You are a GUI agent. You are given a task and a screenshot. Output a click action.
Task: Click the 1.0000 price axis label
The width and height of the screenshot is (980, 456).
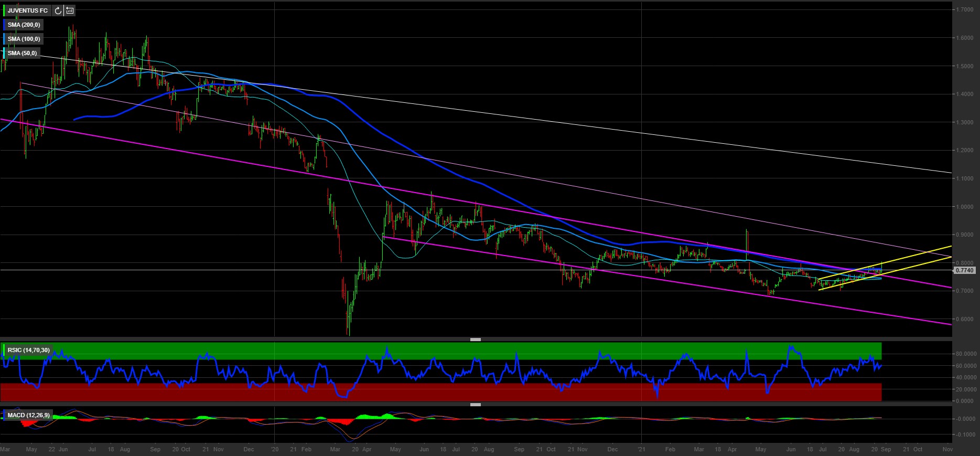click(x=965, y=207)
